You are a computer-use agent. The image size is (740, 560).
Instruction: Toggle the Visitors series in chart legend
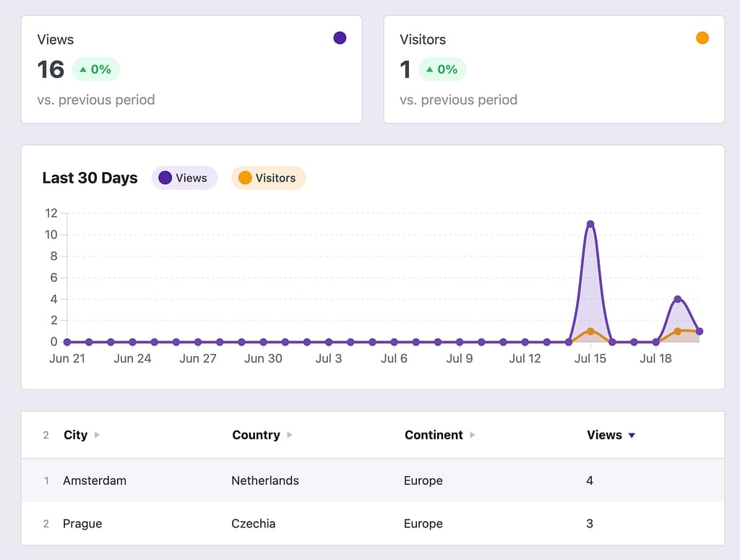point(268,178)
